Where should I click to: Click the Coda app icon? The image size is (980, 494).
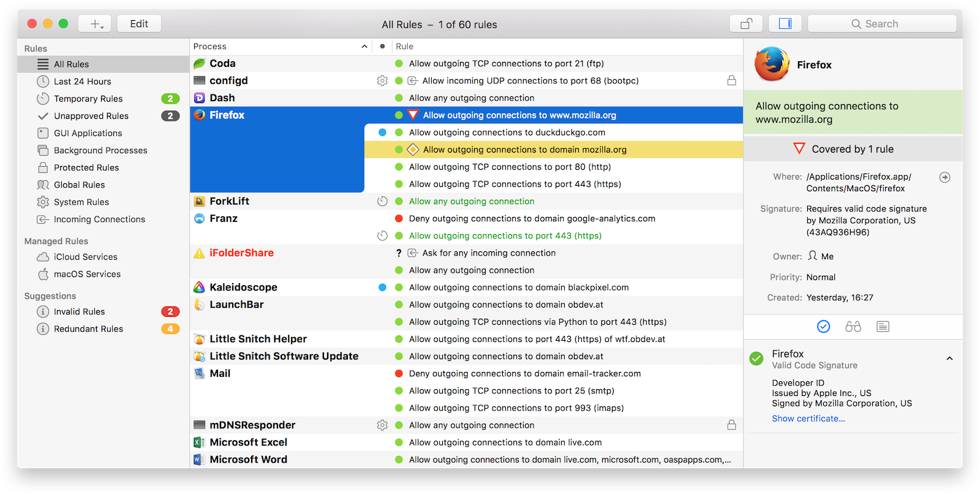tap(199, 63)
